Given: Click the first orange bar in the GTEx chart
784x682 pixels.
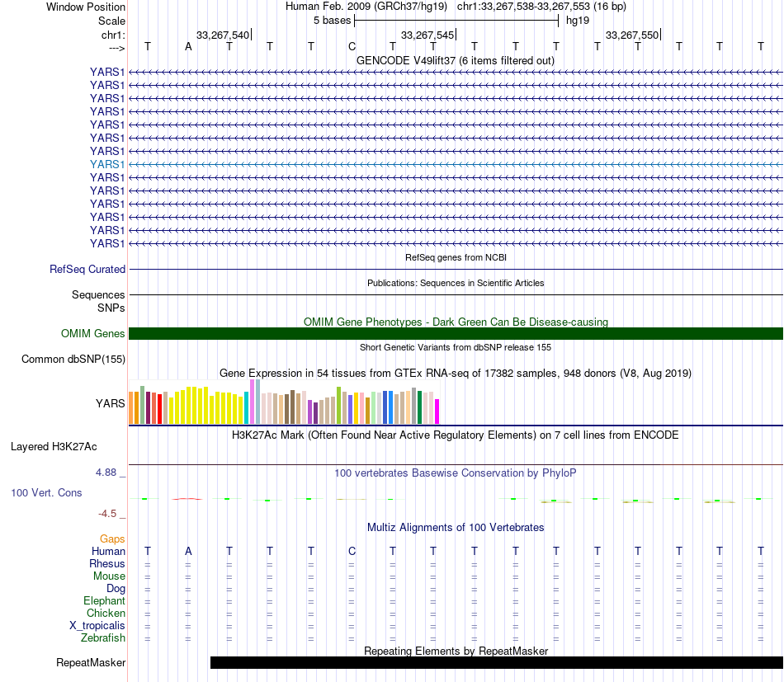Looking at the screenshot, I should pyautogui.click(x=131, y=407).
